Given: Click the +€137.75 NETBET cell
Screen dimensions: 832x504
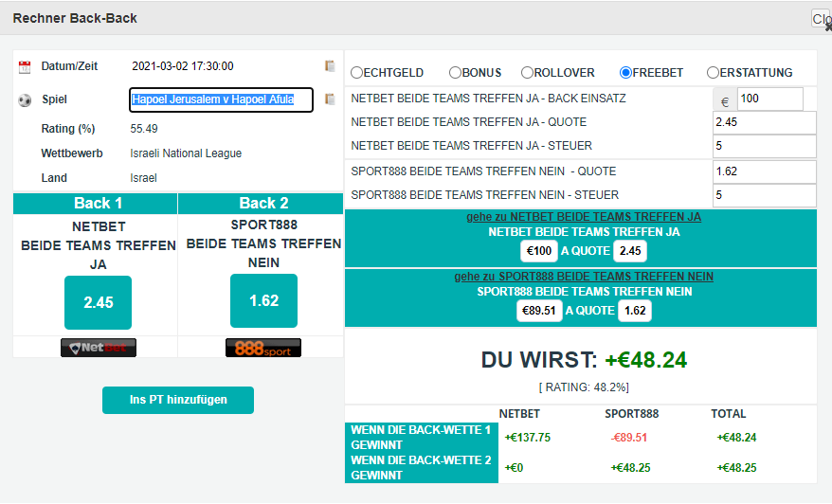Looking at the screenshot, I should point(528,438).
